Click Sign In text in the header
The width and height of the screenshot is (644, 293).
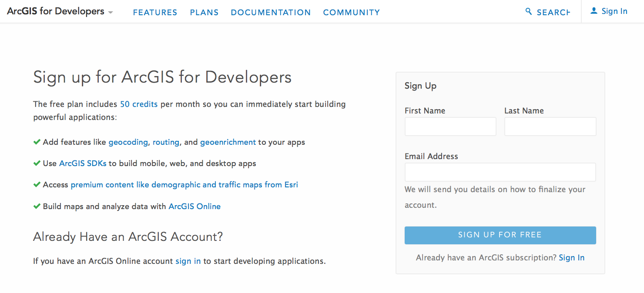tap(614, 11)
